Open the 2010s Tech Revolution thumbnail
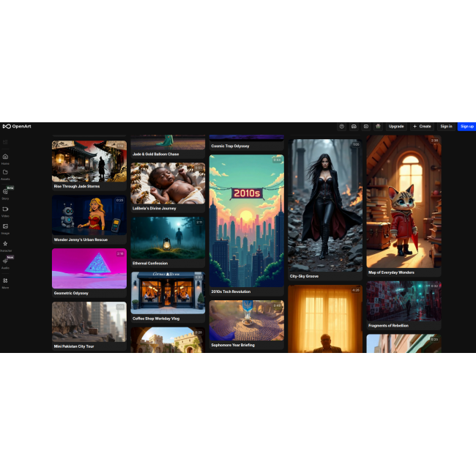 point(247,220)
